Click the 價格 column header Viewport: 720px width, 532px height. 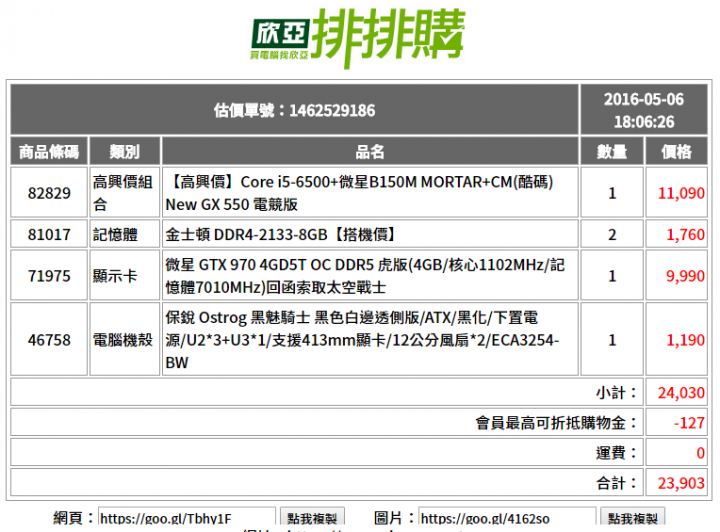coord(676,151)
